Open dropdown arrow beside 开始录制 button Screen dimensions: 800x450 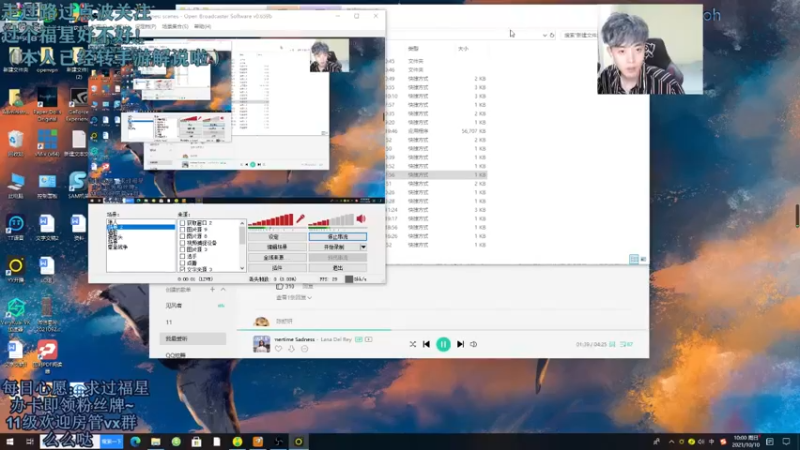click(x=363, y=247)
